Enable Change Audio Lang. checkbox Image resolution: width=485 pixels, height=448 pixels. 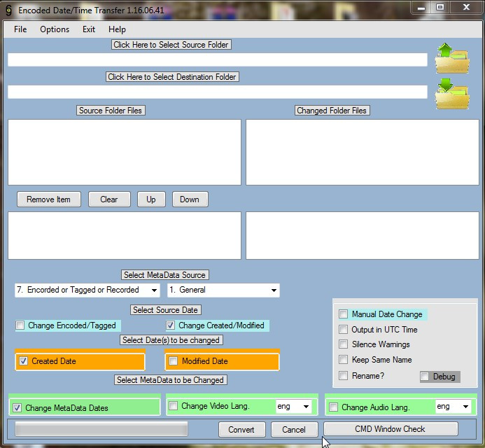coord(333,407)
